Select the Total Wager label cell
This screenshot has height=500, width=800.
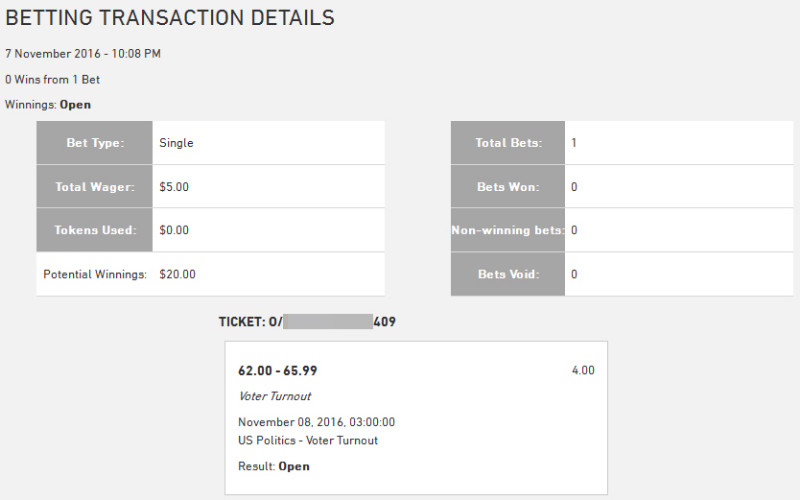click(95, 187)
